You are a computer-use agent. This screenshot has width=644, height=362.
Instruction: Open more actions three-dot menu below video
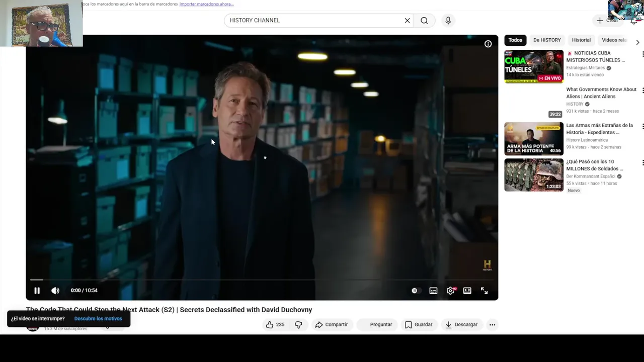(x=493, y=325)
